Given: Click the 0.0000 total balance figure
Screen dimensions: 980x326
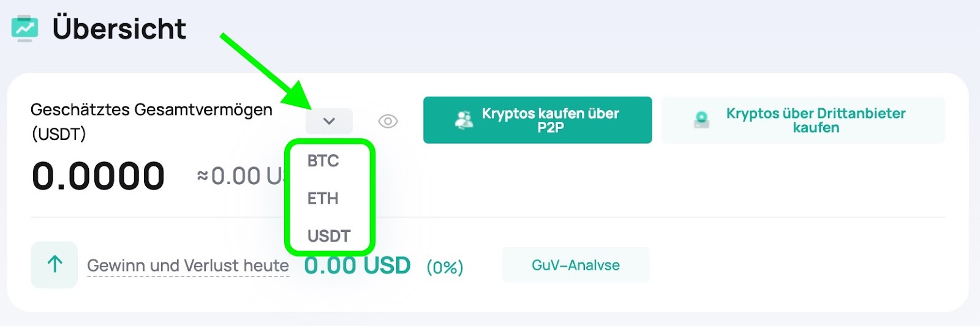Looking at the screenshot, I should (98, 176).
